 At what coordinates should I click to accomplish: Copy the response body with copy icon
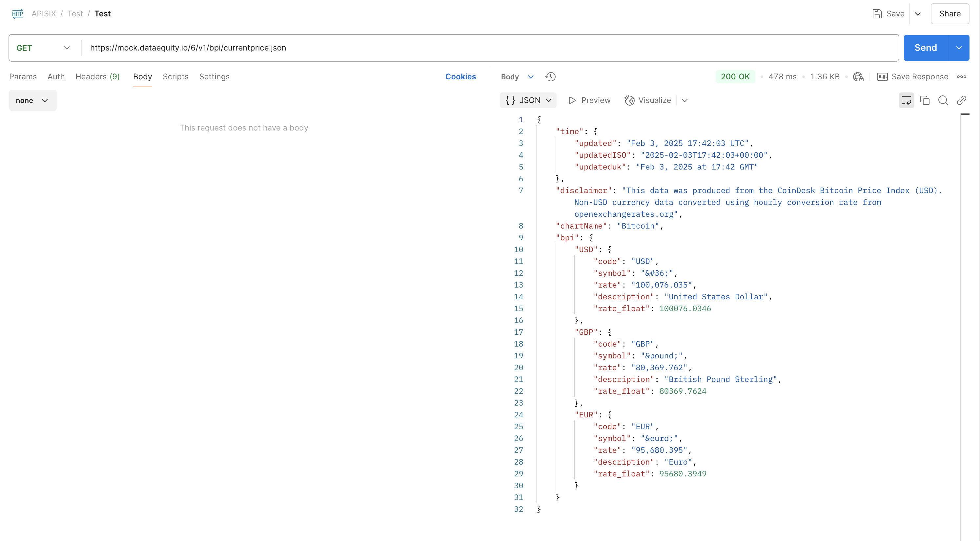coord(925,100)
